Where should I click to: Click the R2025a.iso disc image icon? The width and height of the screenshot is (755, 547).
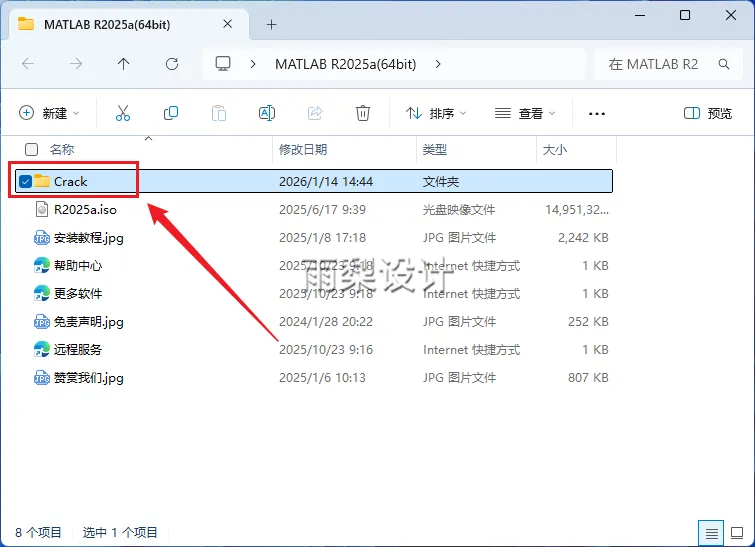(x=42, y=209)
